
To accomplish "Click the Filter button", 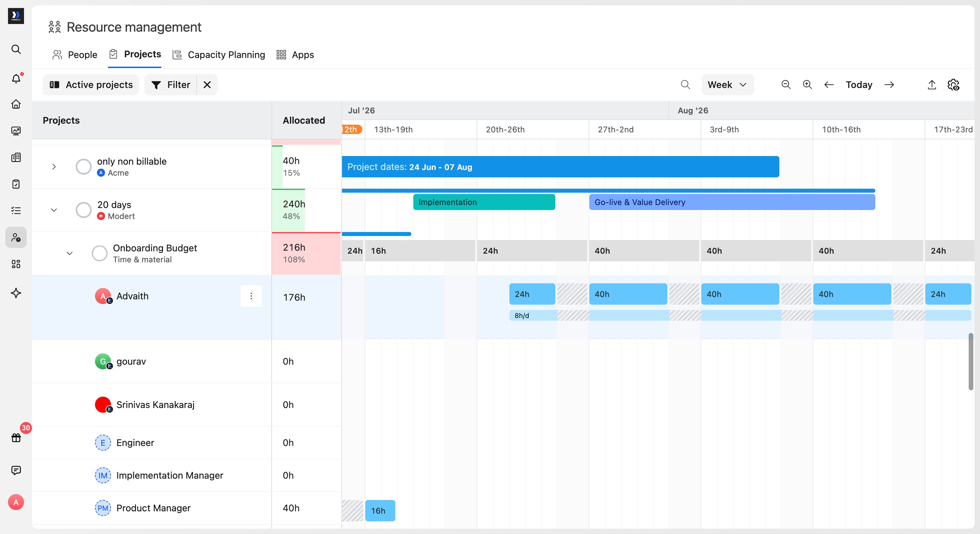I will pos(170,84).
